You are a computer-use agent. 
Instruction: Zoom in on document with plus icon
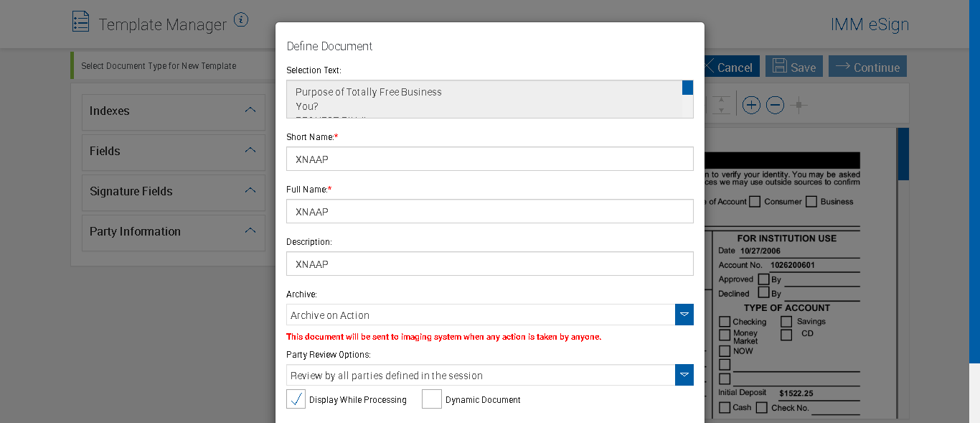tap(751, 106)
